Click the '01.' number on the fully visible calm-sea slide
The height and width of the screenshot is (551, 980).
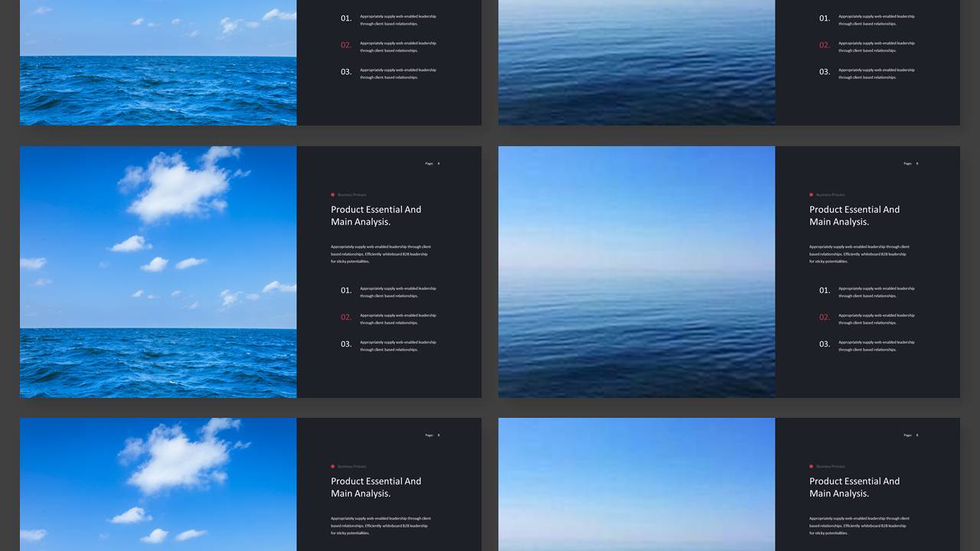(x=825, y=291)
